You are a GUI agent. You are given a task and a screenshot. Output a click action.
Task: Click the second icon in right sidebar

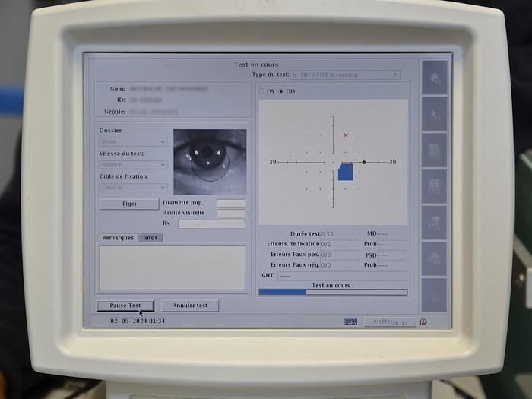click(435, 114)
